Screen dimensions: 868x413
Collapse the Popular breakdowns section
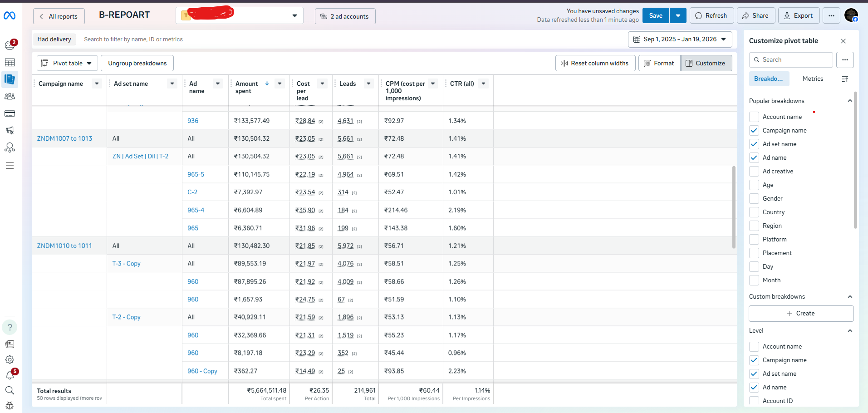pyautogui.click(x=850, y=101)
